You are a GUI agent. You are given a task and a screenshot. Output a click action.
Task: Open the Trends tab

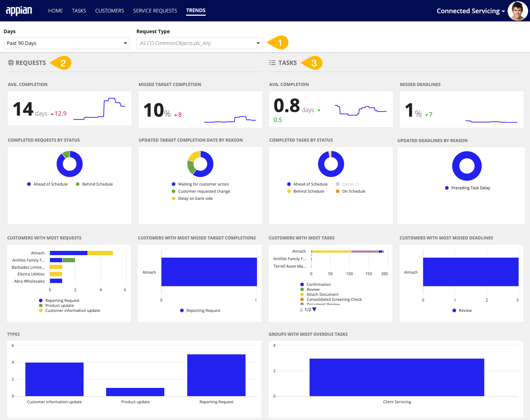196,11
